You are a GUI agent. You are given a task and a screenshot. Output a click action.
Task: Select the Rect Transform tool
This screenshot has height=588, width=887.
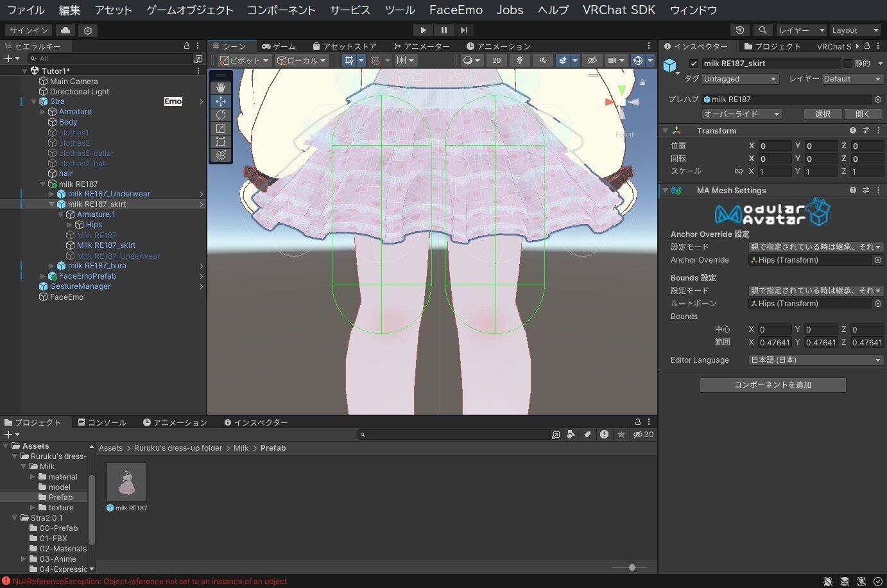[x=221, y=142]
